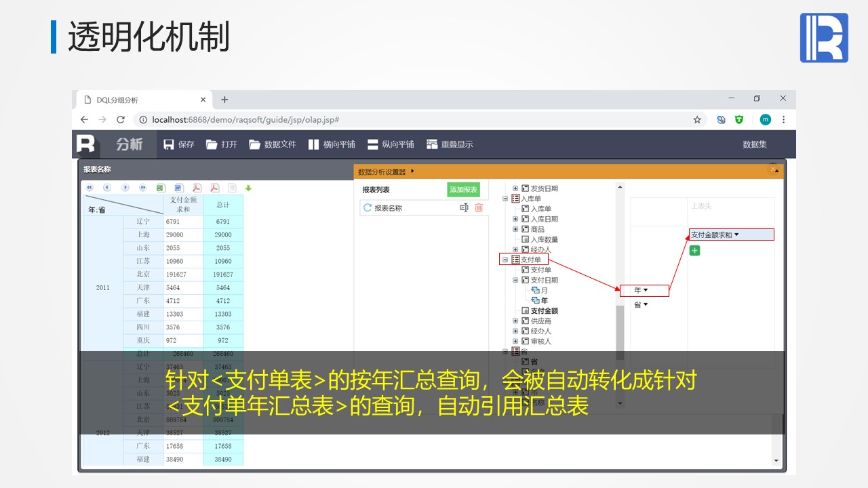Export report using second PDF icon

coord(214,188)
